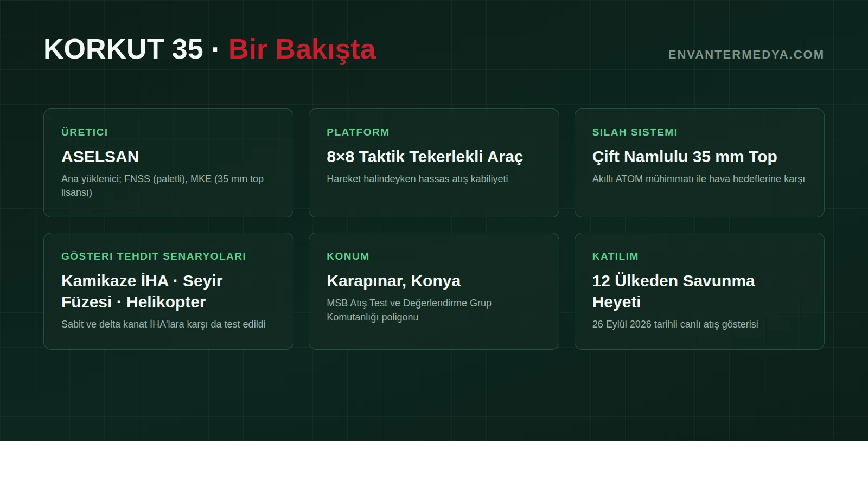Click '26 Eylül 2026 tarihli' description
868x488 pixels.
point(675,324)
